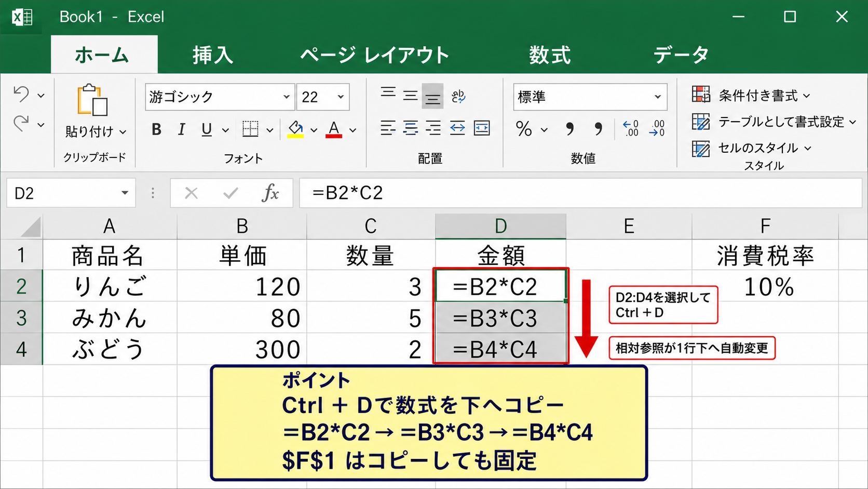This screenshot has height=489, width=868.
Task: Expand the underline style dropdown arrow
Action: coord(225,130)
